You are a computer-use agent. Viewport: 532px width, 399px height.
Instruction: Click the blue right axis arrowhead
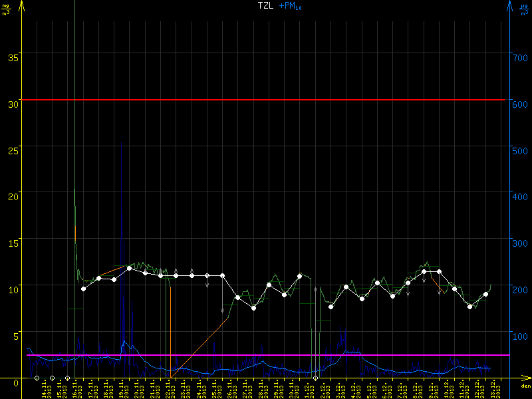(510, 5)
